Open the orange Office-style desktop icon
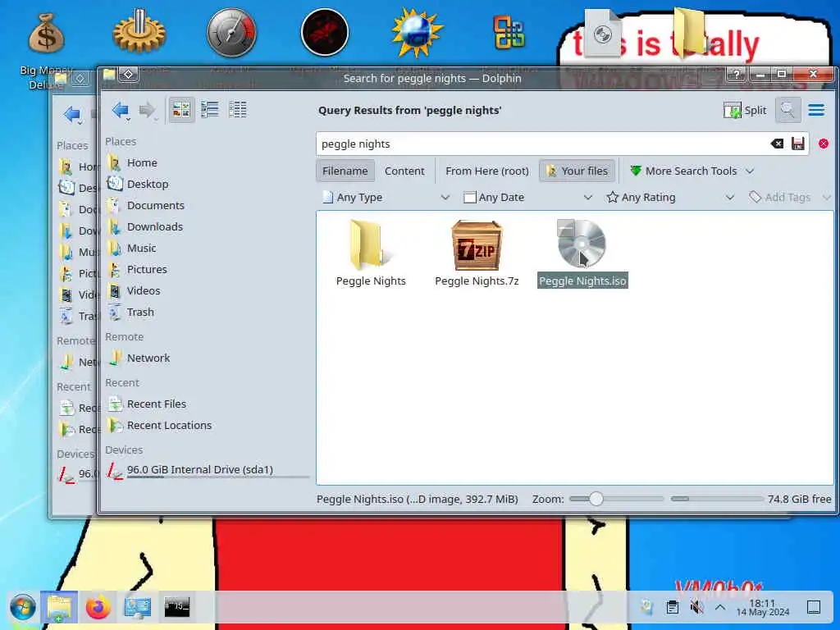This screenshot has width=840, height=630. click(x=509, y=33)
